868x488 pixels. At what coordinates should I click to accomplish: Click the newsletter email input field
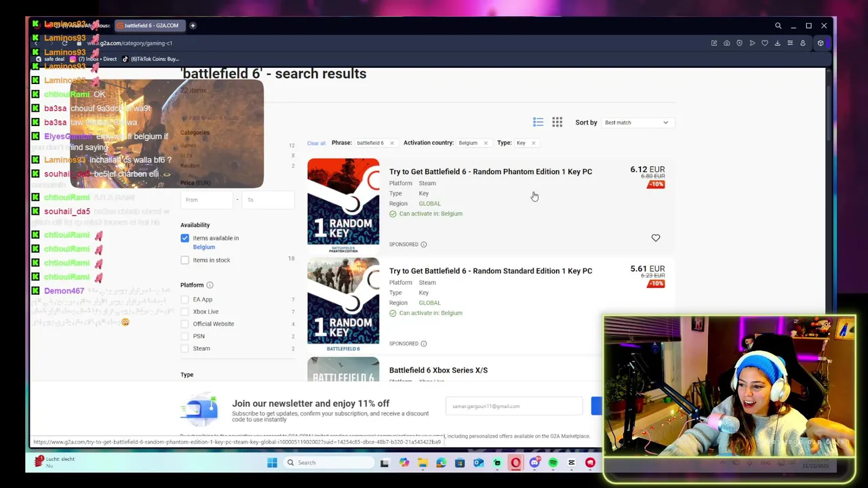coord(513,406)
